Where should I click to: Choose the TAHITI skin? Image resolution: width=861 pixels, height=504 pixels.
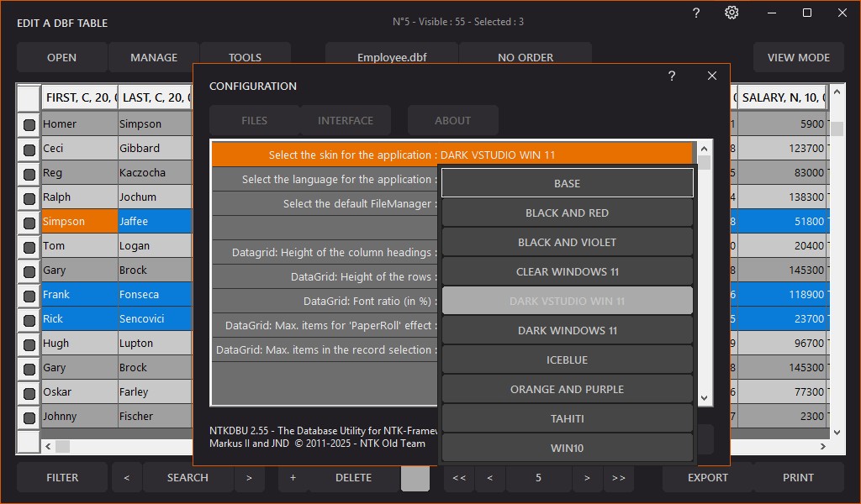click(x=568, y=418)
